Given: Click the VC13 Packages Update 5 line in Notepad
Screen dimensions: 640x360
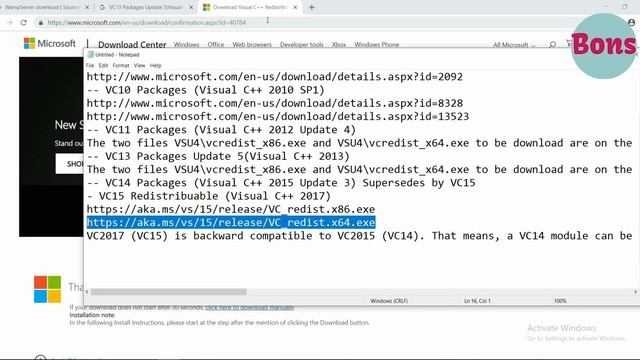Looking at the screenshot, I should 218,156.
